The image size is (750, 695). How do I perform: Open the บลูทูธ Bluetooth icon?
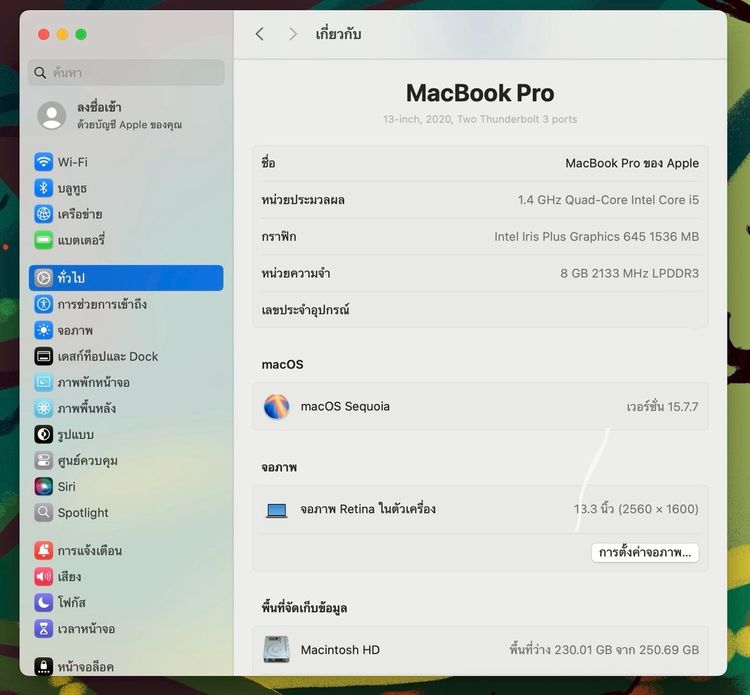coord(44,188)
